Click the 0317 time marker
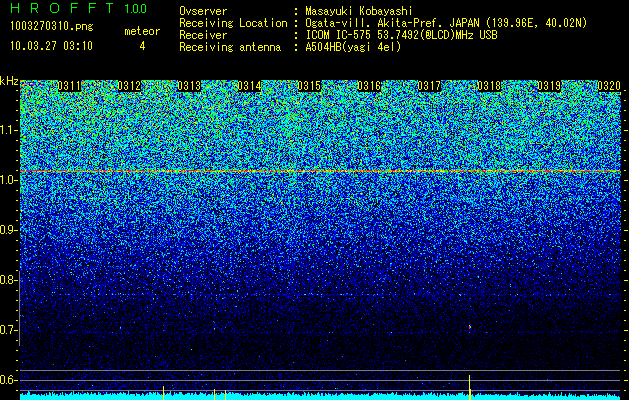 click(x=429, y=86)
